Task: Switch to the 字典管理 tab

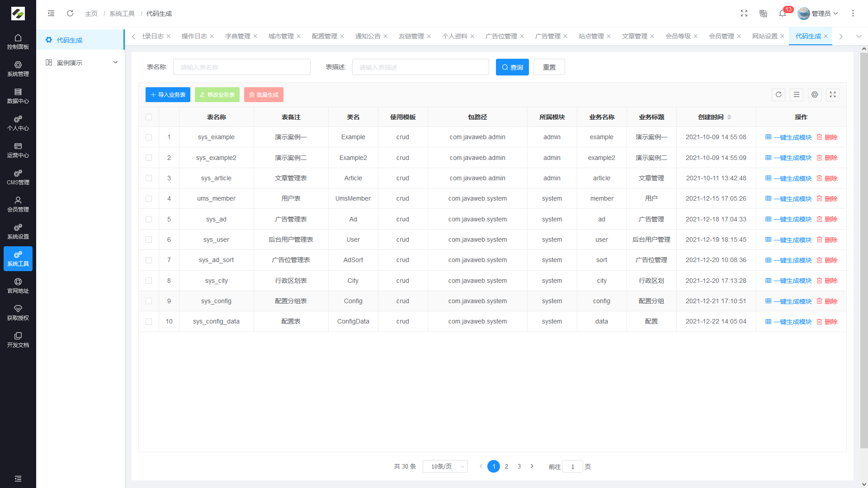Action: pos(237,36)
